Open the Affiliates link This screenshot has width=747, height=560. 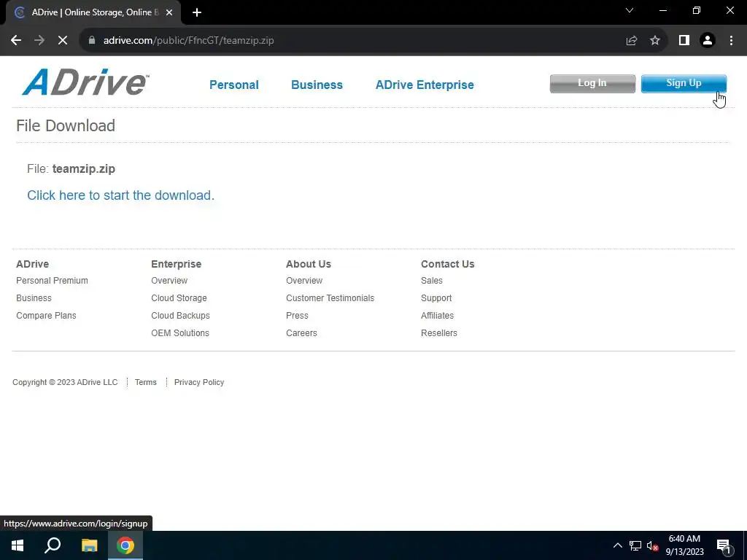(438, 316)
